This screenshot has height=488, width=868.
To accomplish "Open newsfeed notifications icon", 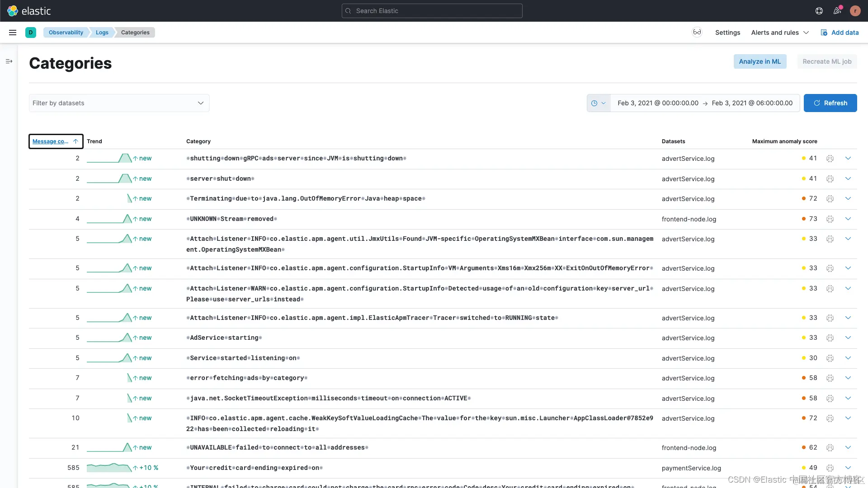I will pyautogui.click(x=837, y=11).
